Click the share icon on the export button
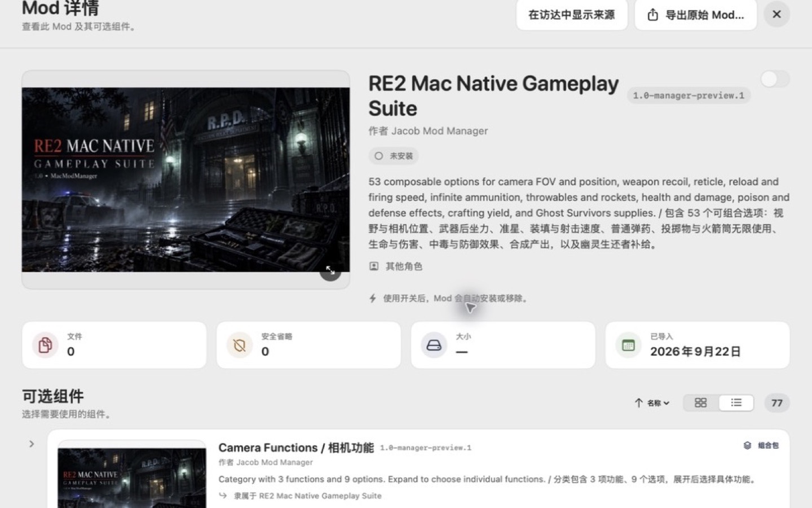Screen dimensions: 812x508 [652, 15]
